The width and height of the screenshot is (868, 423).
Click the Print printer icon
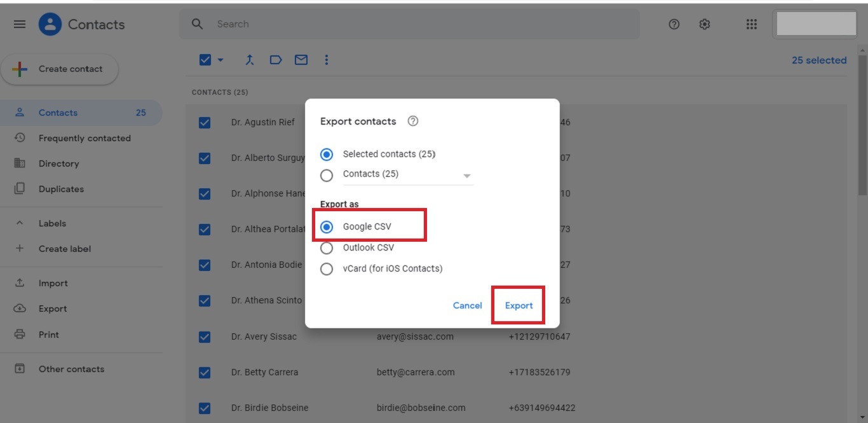(20, 334)
